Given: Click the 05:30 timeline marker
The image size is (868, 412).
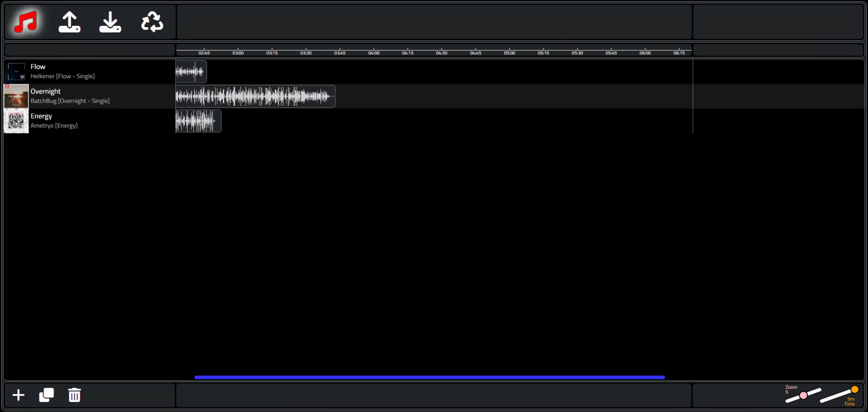Looking at the screenshot, I should 578,53.
